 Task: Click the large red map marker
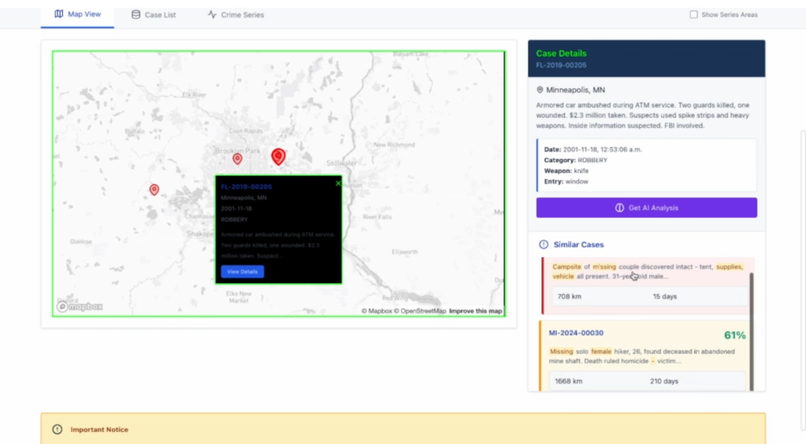click(x=278, y=156)
